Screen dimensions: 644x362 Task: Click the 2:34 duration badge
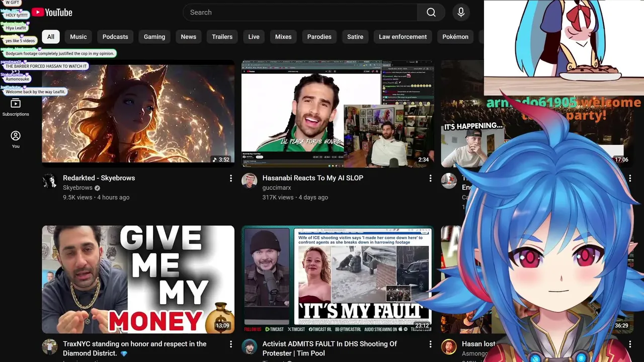[x=424, y=160]
